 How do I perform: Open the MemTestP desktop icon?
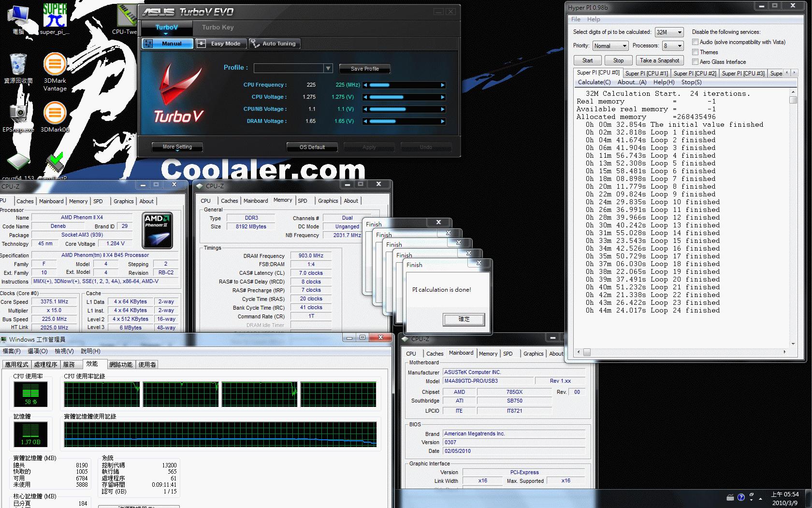point(55,167)
